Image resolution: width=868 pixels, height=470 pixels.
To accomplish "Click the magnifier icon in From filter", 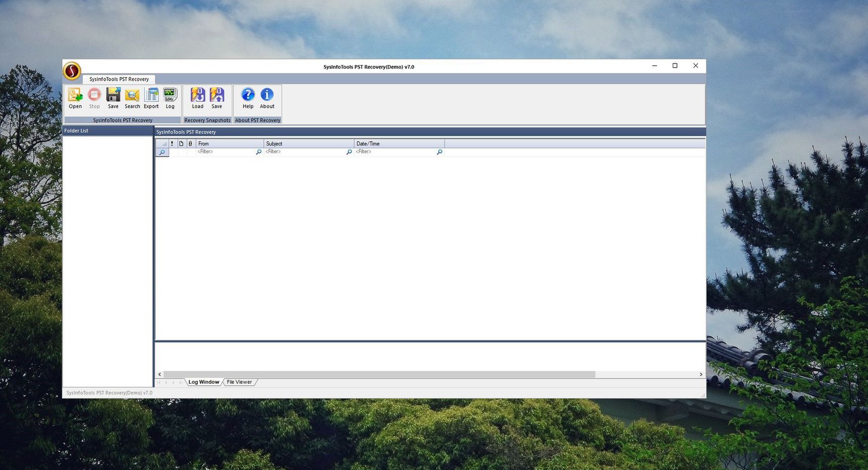I will click(x=259, y=152).
